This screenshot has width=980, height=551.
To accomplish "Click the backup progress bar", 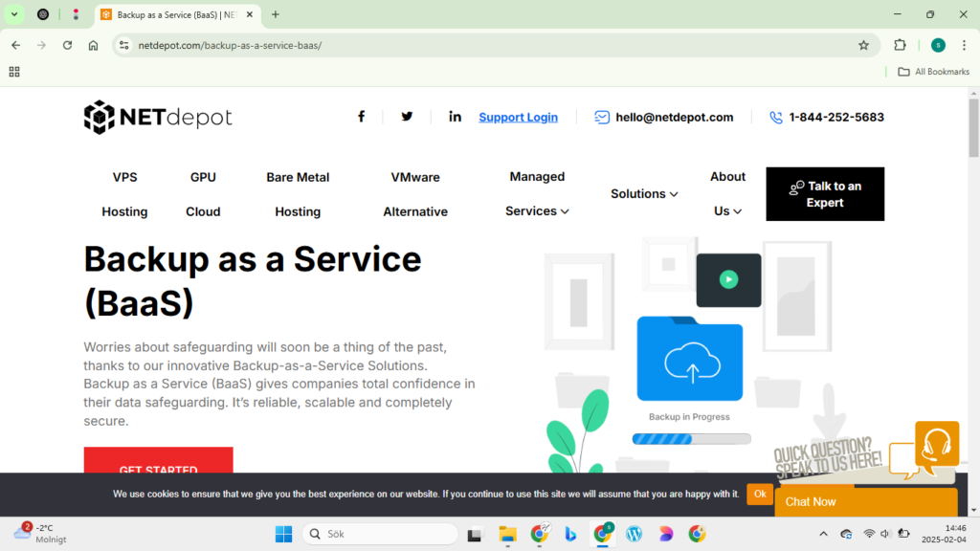I will (691, 439).
